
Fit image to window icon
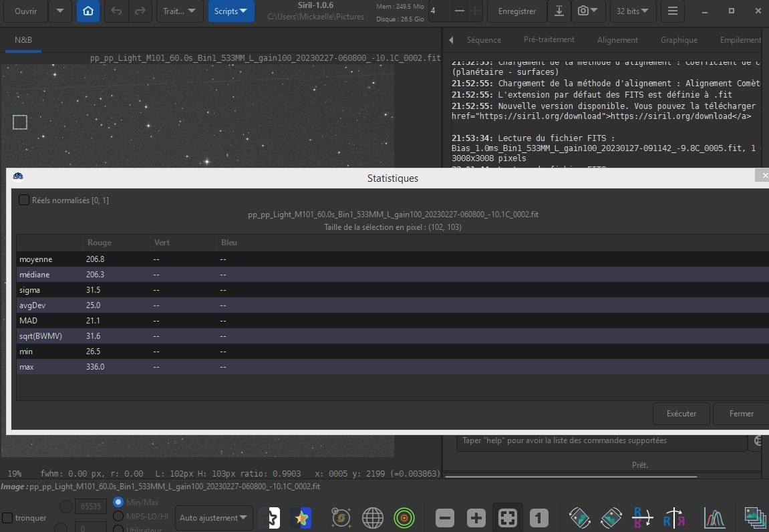click(x=508, y=518)
